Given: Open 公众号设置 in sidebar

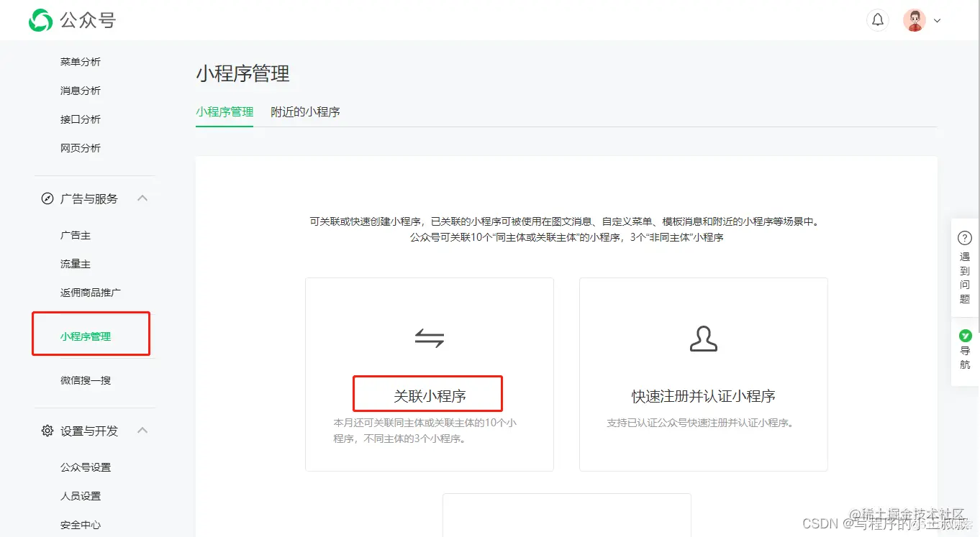Looking at the screenshot, I should [86, 467].
